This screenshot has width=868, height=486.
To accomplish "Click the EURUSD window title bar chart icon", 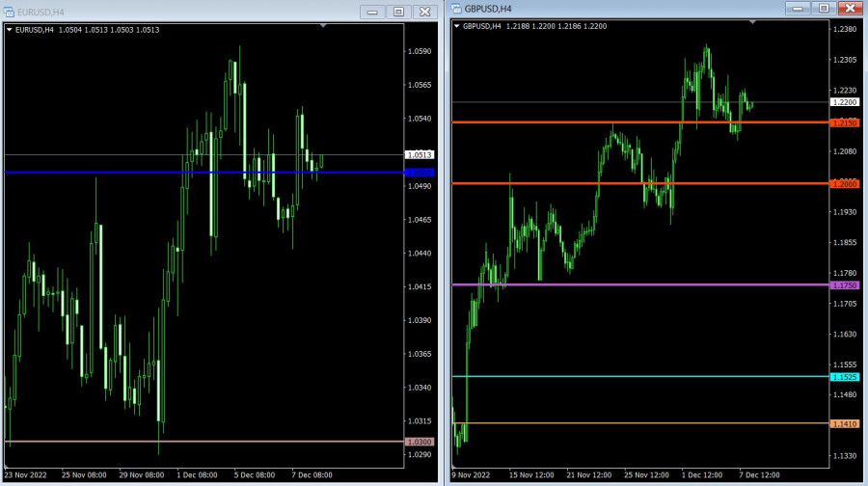I will 10,11.
